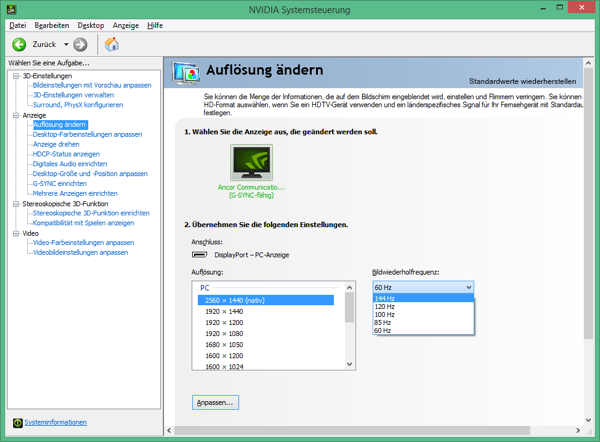The width and height of the screenshot is (600, 442).
Task: Open the Systeminformationen link
Action: 55,422
